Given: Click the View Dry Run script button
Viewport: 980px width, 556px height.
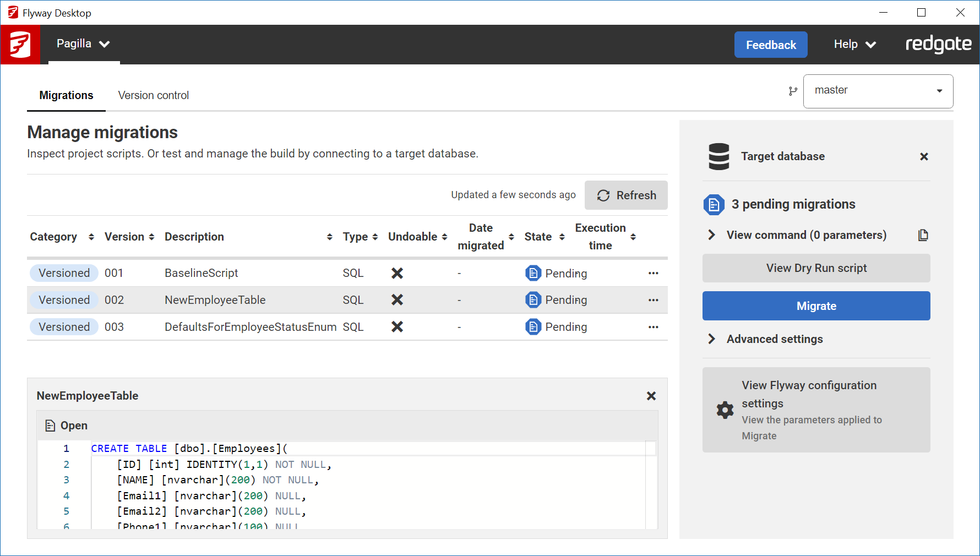Looking at the screenshot, I should 816,268.
